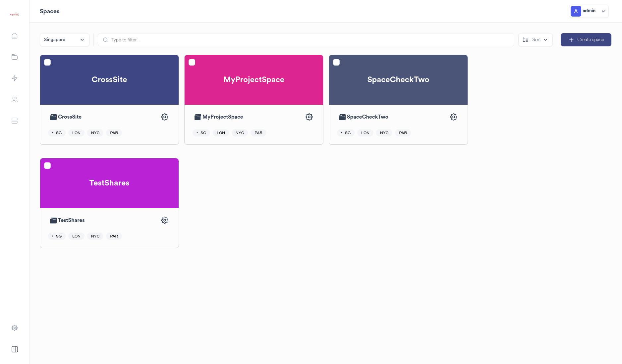Open CrossSite space settings gear
Viewport: 622px width, 364px height.
(x=165, y=117)
